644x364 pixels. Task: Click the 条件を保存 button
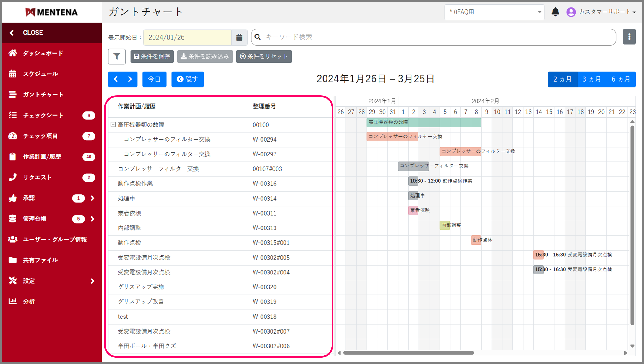point(152,56)
